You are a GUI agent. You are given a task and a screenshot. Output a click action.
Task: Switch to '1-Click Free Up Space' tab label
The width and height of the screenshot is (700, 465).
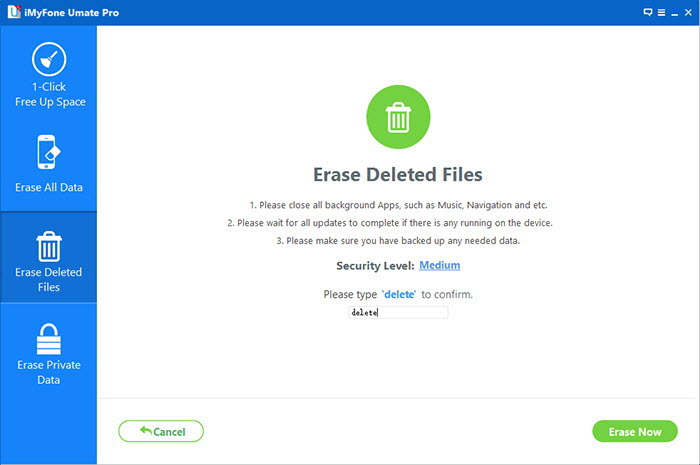[48, 95]
